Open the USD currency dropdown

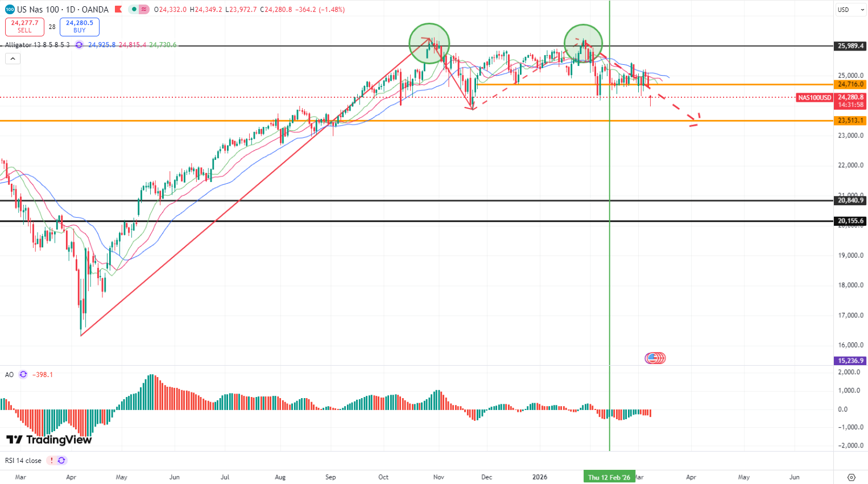tap(850, 10)
